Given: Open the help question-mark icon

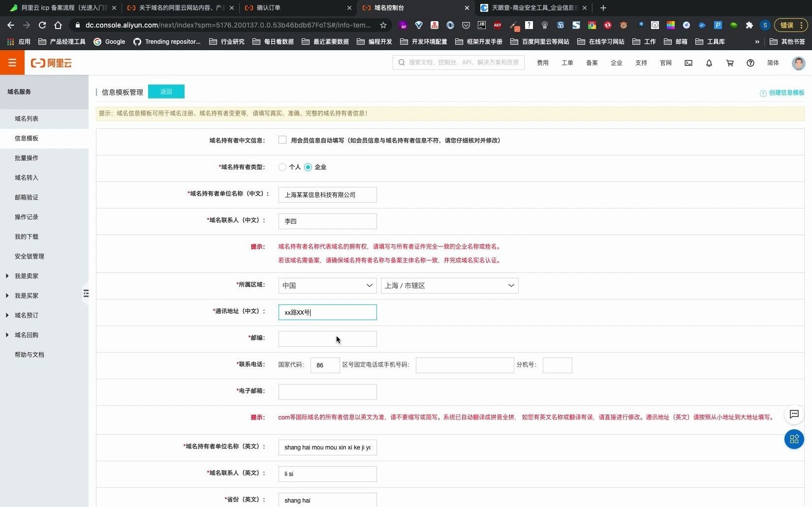Looking at the screenshot, I should tap(750, 63).
